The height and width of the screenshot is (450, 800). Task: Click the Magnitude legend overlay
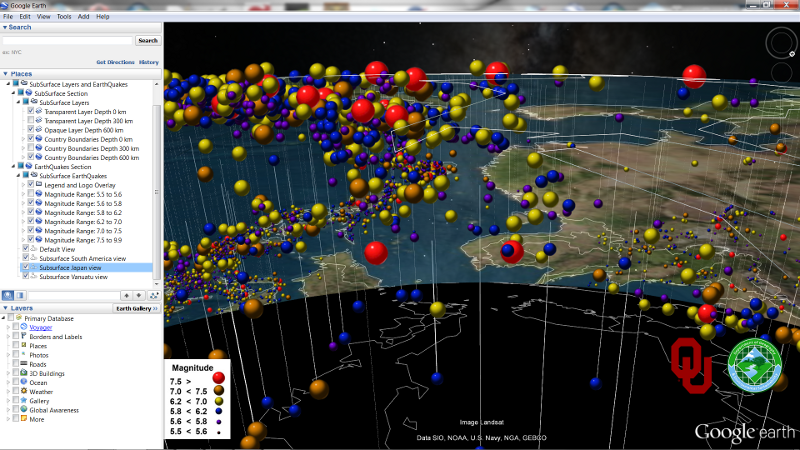click(x=197, y=399)
